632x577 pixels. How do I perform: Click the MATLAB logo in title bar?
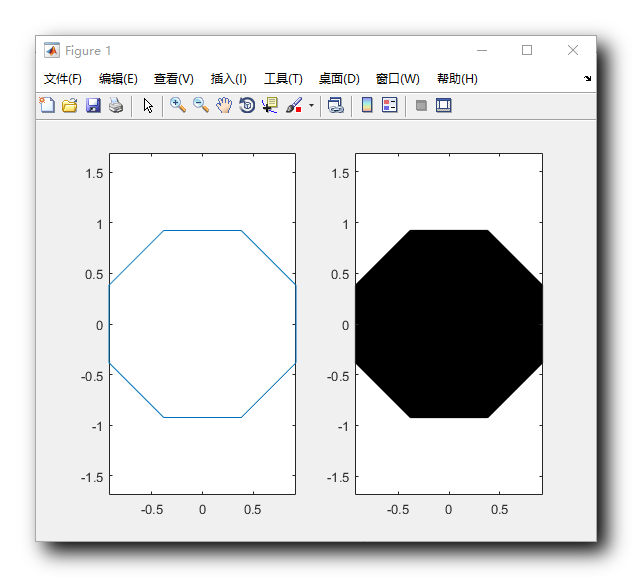tap(52, 50)
